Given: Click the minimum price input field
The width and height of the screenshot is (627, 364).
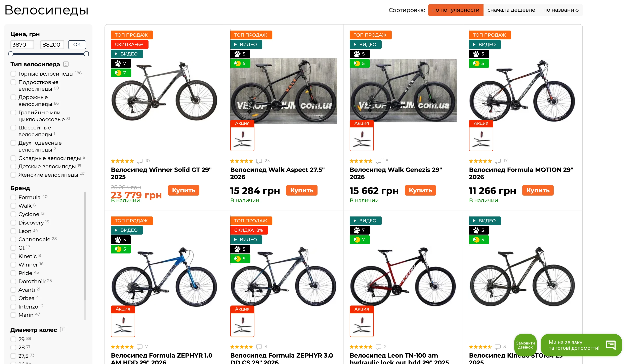Looking at the screenshot, I should pos(22,45).
